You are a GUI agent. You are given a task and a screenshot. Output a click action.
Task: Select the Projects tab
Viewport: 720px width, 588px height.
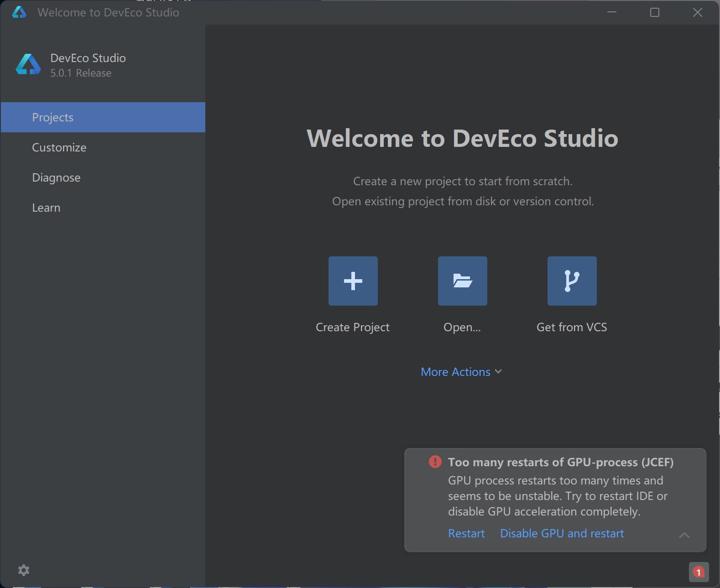tap(103, 117)
